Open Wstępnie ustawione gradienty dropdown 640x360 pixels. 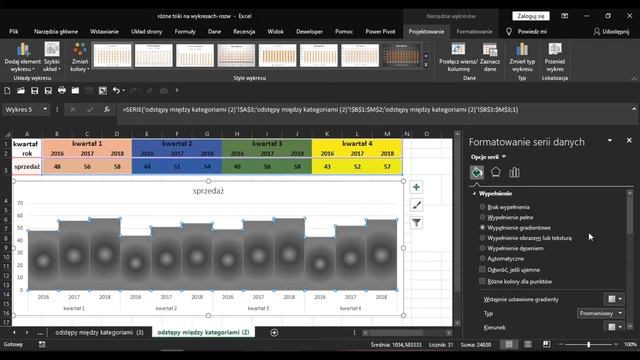click(614, 299)
